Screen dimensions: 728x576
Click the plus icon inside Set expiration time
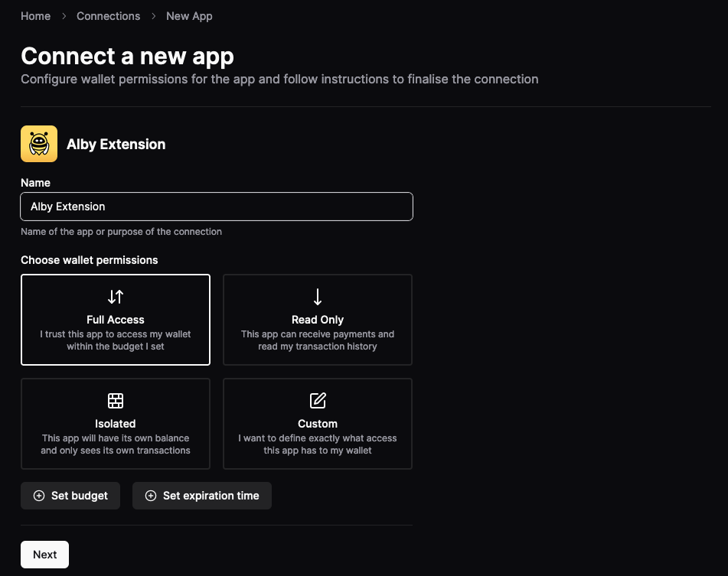pyautogui.click(x=151, y=496)
